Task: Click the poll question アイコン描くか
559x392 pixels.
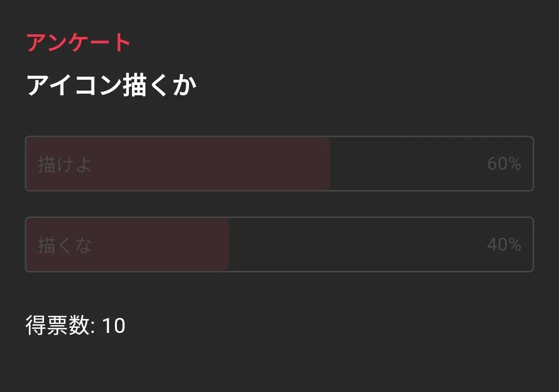Action: (111, 86)
